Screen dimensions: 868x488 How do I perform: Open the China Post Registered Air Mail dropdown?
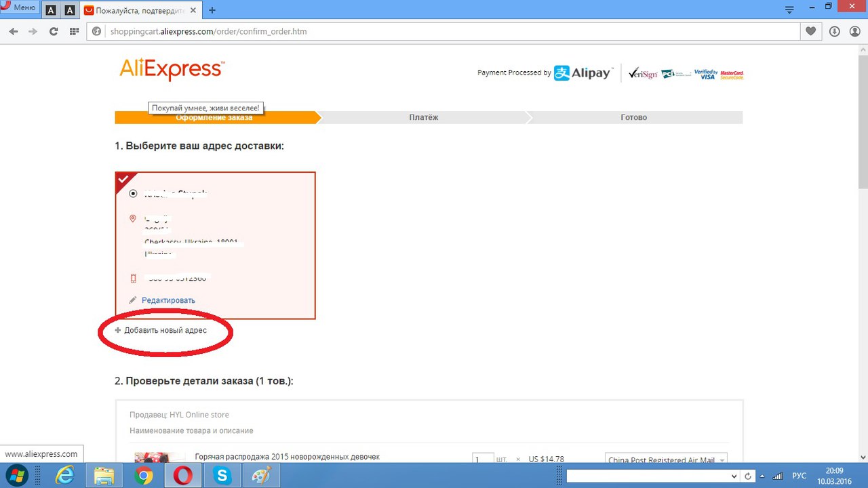pyautogui.click(x=666, y=458)
